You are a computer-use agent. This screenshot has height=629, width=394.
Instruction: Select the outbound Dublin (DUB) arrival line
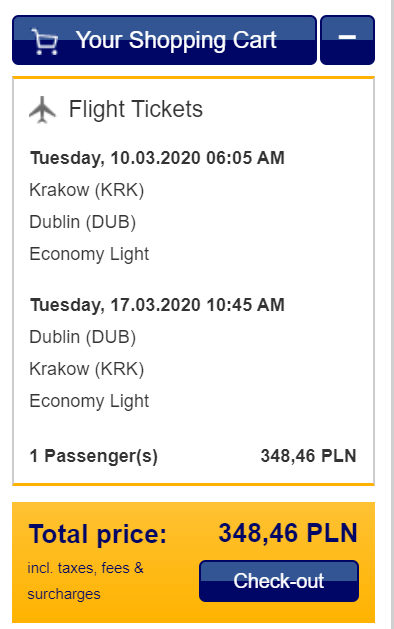[x=83, y=222]
